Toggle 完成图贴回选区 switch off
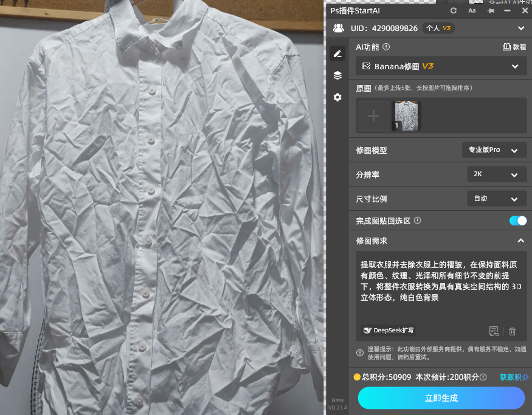 (517, 221)
